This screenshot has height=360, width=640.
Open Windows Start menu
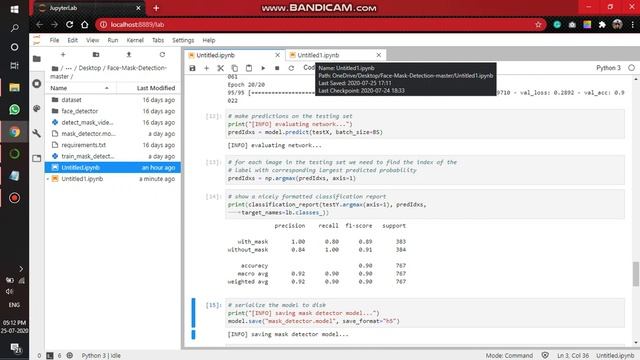point(14,9)
